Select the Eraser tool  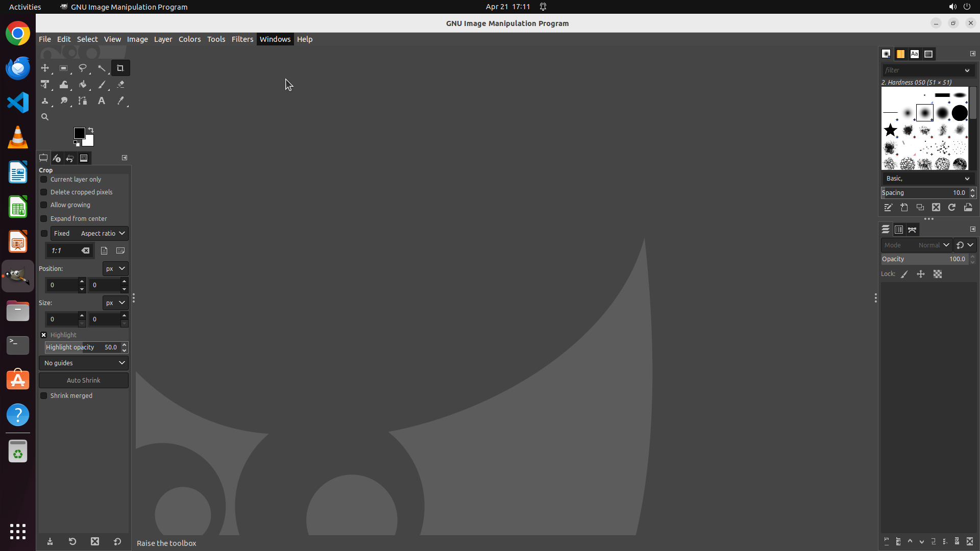click(x=120, y=85)
